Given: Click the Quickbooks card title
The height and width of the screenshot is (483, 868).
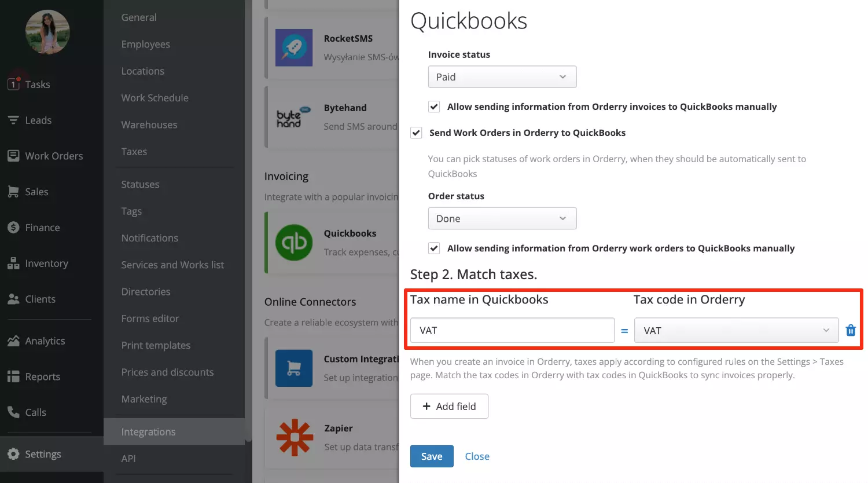Looking at the screenshot, I should pos(350,233).
